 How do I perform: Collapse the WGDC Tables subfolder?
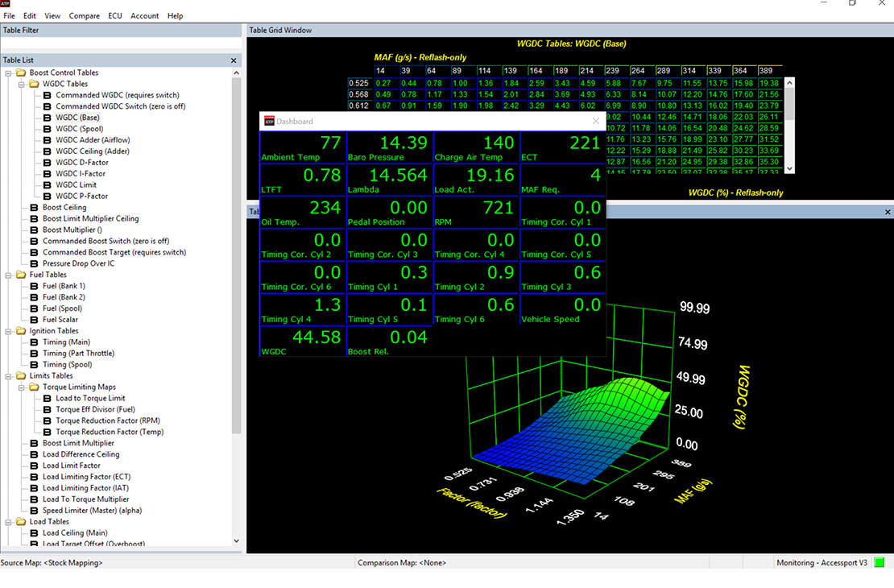22,85
